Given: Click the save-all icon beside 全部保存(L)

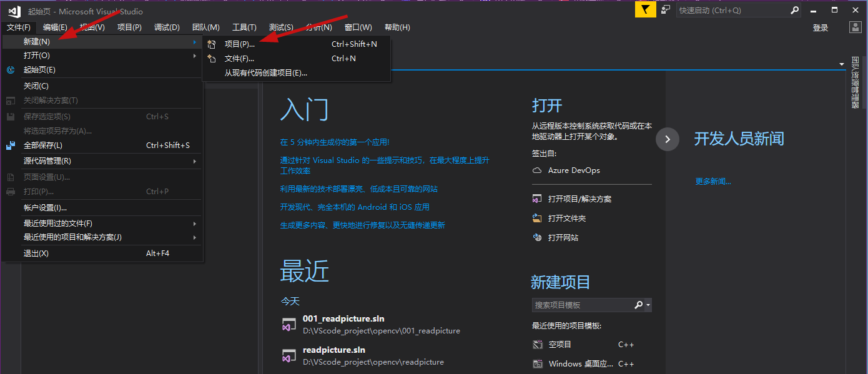Looking at the screenshot, I should [x=11, y=145].
